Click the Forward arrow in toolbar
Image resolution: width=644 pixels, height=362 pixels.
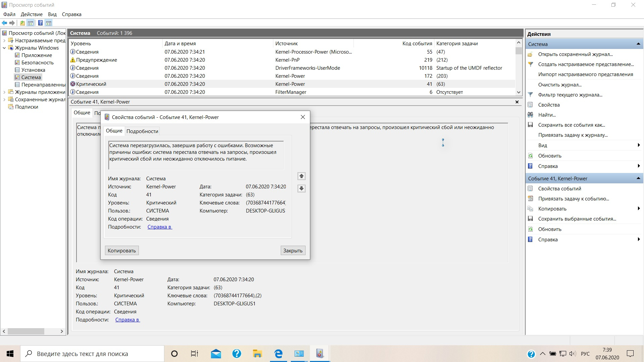(12, 23)
